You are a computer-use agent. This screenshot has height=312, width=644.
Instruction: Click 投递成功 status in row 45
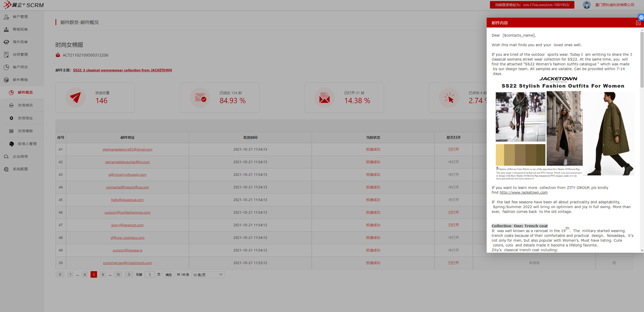point(373,200)
